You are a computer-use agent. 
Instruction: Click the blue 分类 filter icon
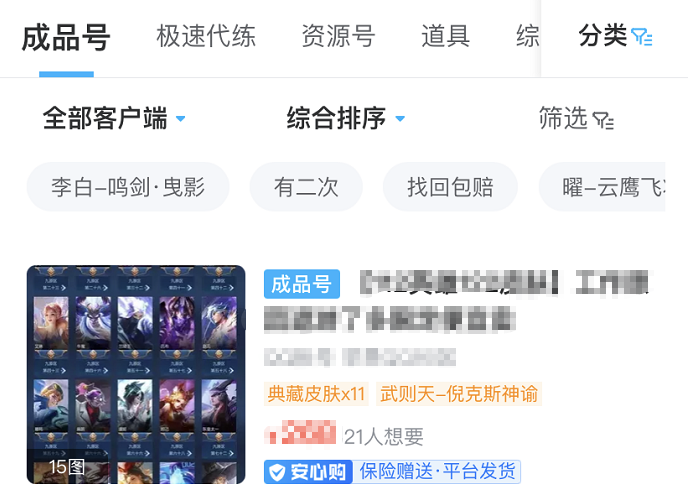pos(641,37)
